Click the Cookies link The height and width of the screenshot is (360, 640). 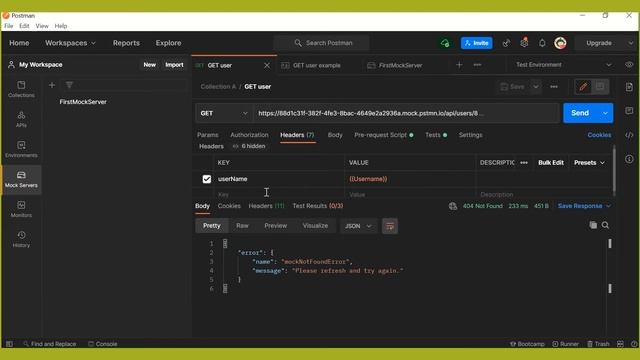click(x=599, y=135)
